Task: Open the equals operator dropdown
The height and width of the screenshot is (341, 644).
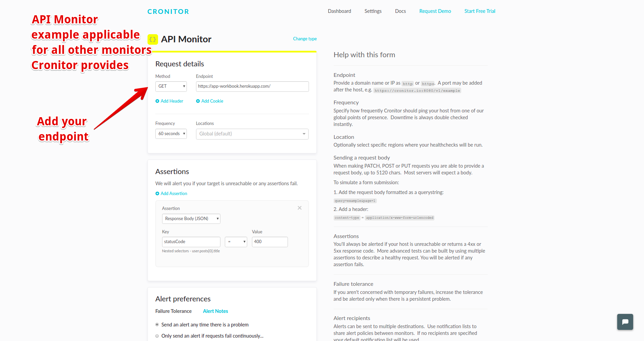Action: click(x=236, y=242)
